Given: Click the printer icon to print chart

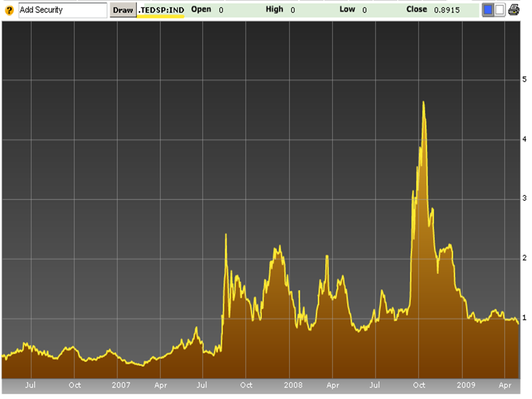Looking at the screenshot, I should click(514, 10).
